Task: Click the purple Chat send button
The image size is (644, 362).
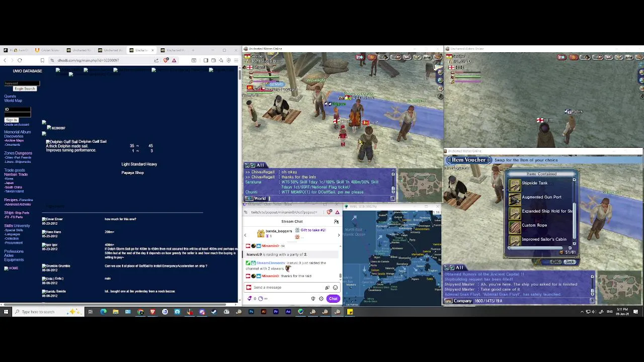Action: tap(333, 299)
